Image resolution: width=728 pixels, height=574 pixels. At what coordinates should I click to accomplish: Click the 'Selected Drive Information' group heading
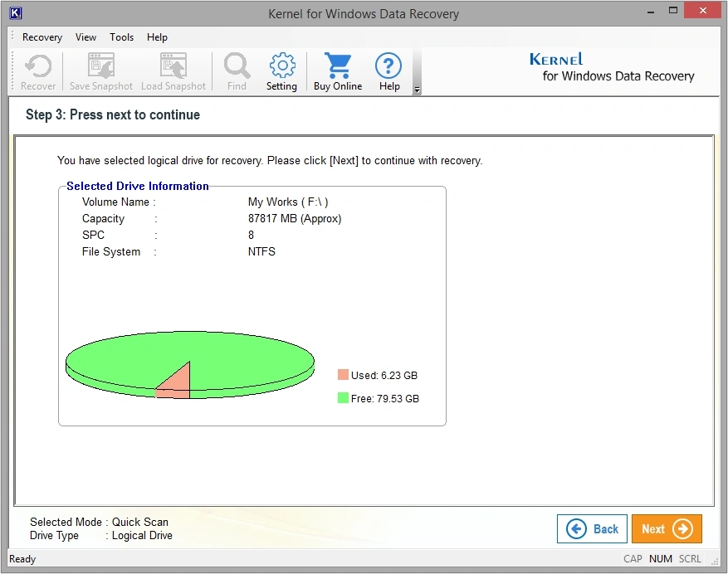tap(138, 186)
